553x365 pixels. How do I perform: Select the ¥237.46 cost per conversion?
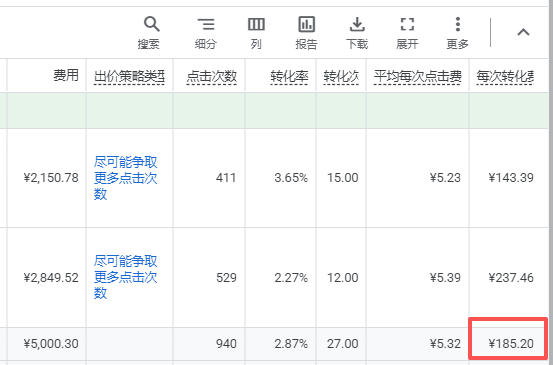[x=511, y=278]
